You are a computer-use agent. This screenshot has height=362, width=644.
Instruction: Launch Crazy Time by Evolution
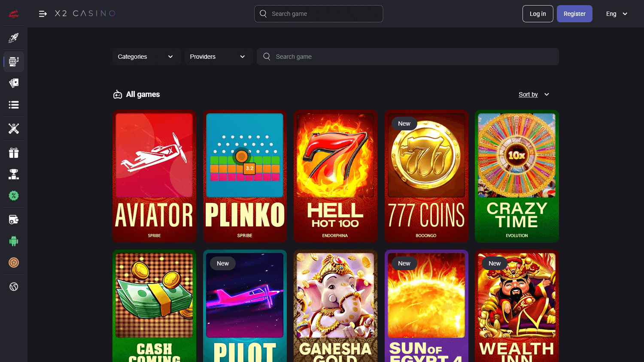pos(517,176)
